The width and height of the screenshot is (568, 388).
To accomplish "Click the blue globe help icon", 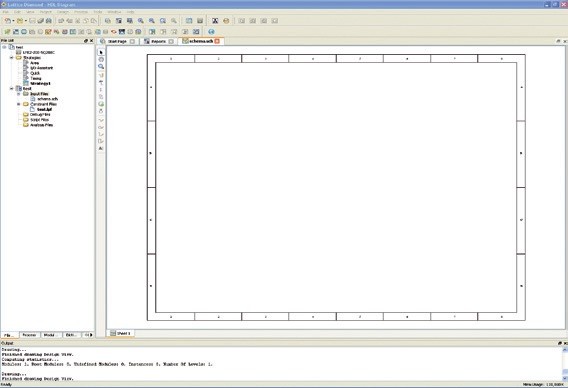I will point(211,32).
